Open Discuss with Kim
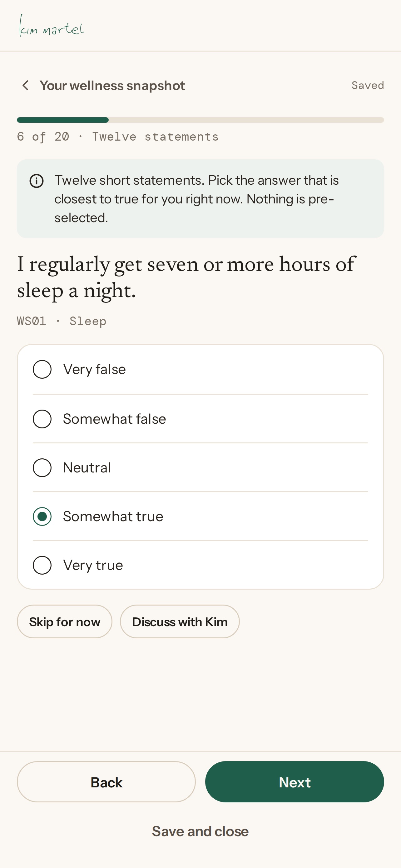The height and width of the screenshot is (868, 401). click(x=180, y=622)
